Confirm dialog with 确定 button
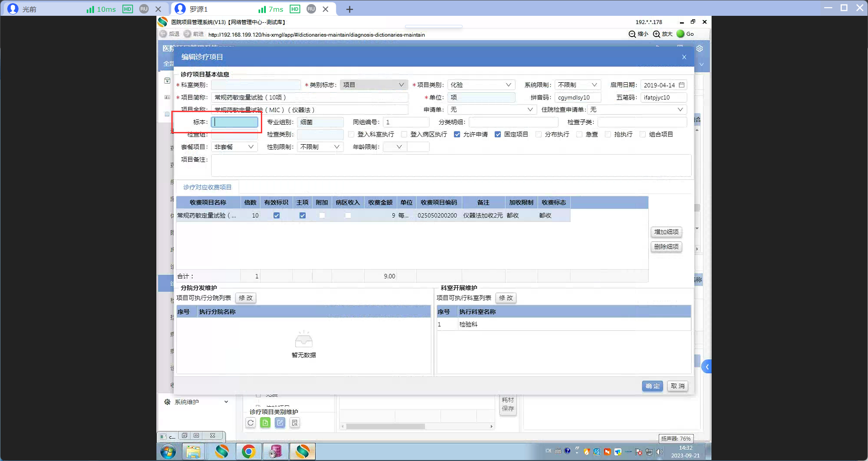 [652, 386]
